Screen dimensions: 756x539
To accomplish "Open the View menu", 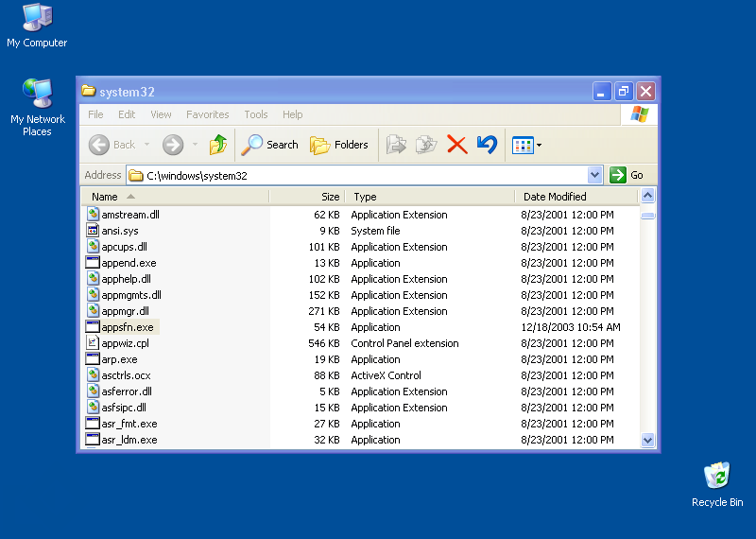I will pos(161,114).
